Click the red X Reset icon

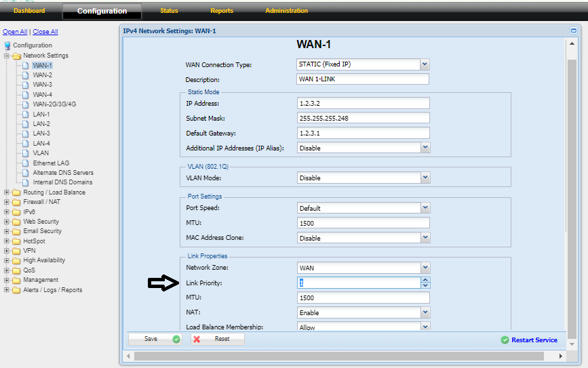pos(197,339)
